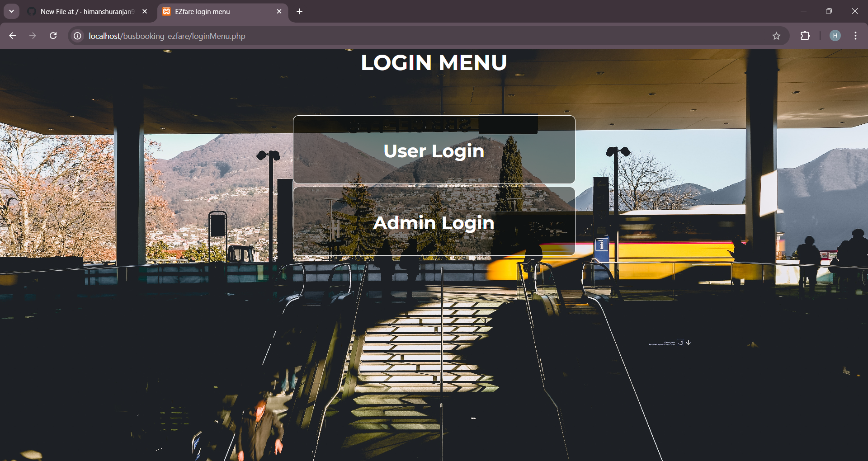Image resolution: width=868 pixels, height=461 pixels.
Task: Reload the loginMenu.php page
Action: [x=53, y=36]
